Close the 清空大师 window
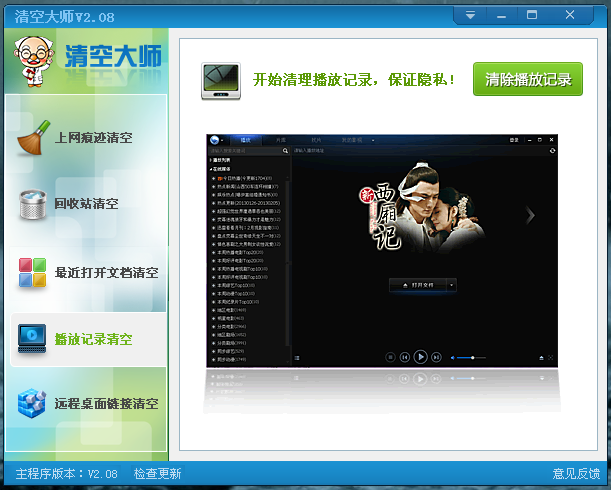 click(570, 16)
